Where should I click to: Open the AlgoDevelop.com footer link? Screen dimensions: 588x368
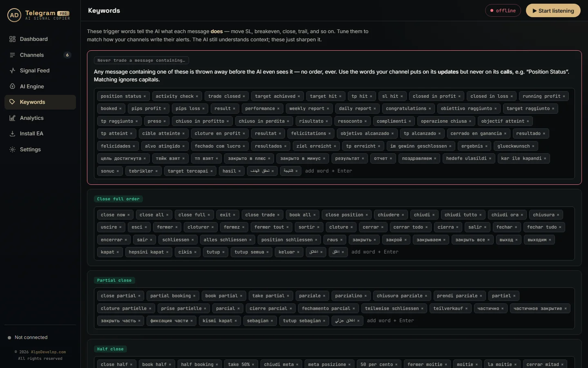click(x=48, y=352)
